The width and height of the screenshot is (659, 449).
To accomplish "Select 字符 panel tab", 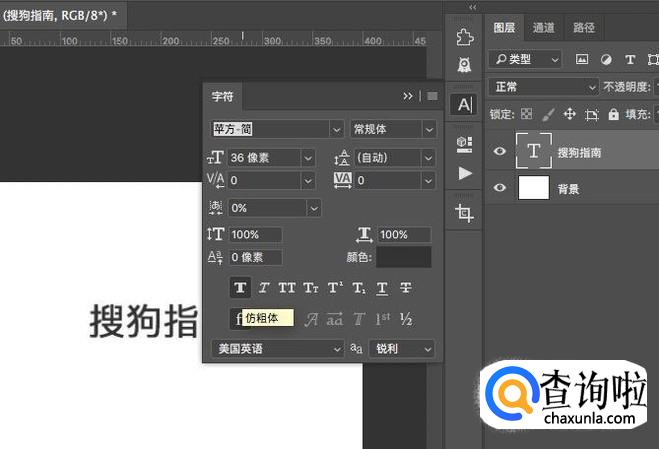I will click(223, 97).
